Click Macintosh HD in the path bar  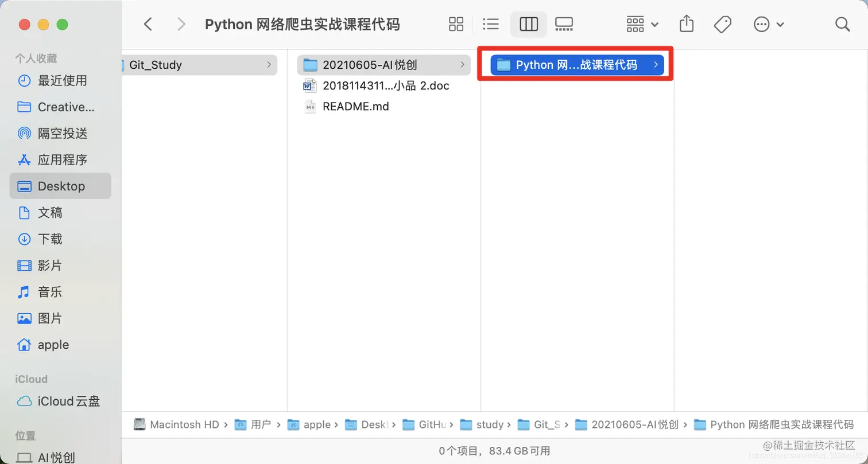click(x=177, y=424)
